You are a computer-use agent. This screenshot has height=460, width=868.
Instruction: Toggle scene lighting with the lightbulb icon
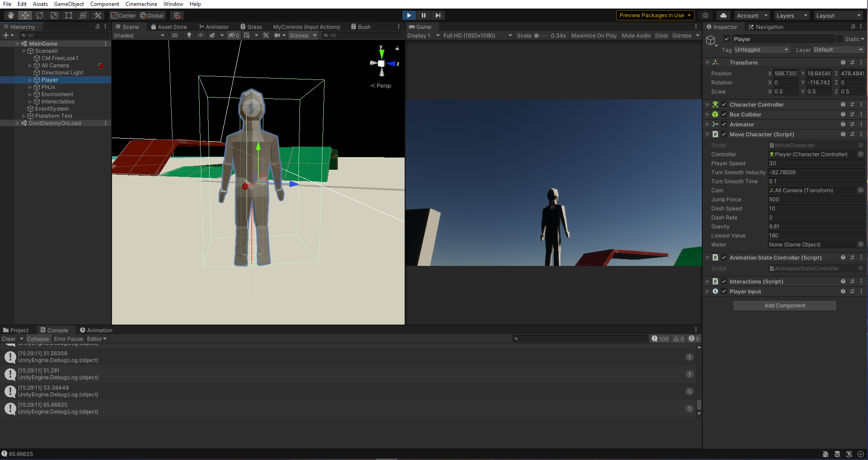(189, 35)
